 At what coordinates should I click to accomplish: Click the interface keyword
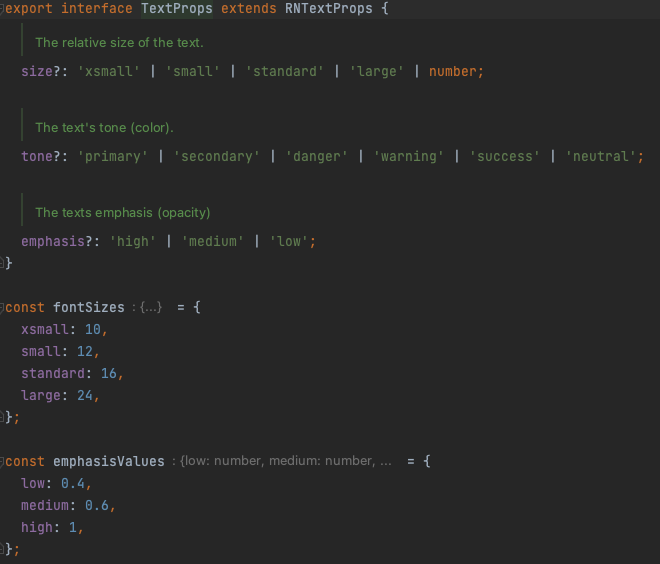[x=97, y=8]
